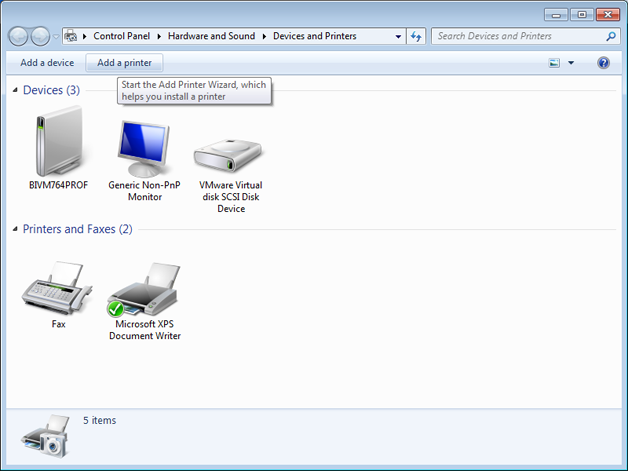628x471 pixels.
Task: Click the Microsoft XPS Document Writer label
Action: tap(145, 330)
